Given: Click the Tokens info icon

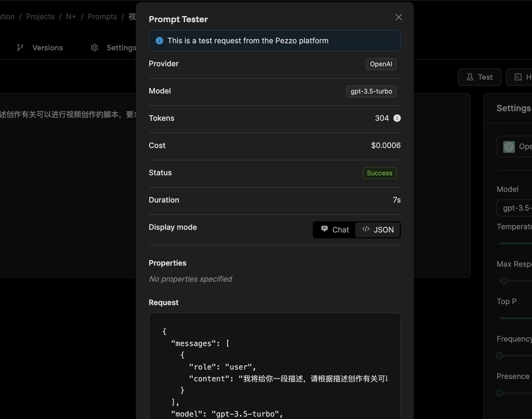Looking at the screenshot, I should (397, 118).
